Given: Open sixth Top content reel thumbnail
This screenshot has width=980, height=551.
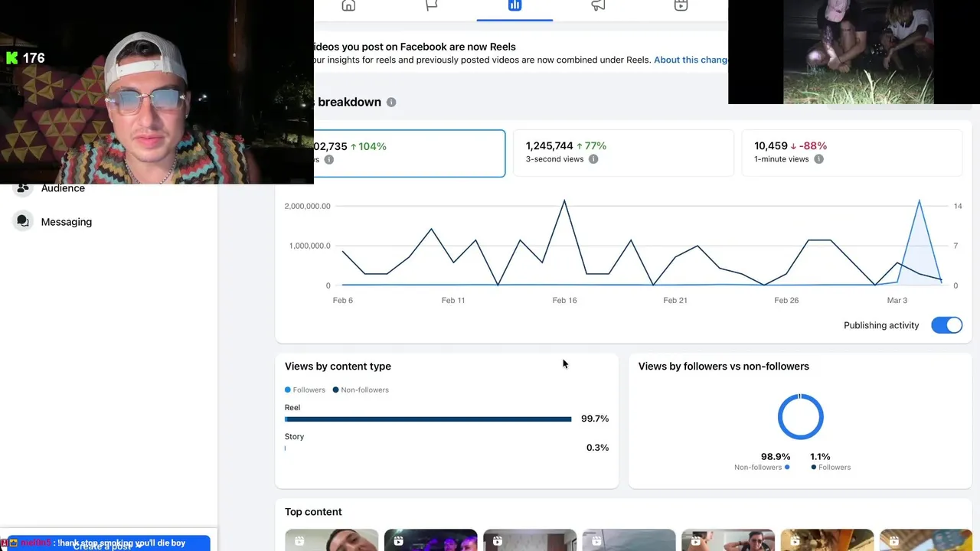Looking at the screenshot, I should click(x=827, y=540).
